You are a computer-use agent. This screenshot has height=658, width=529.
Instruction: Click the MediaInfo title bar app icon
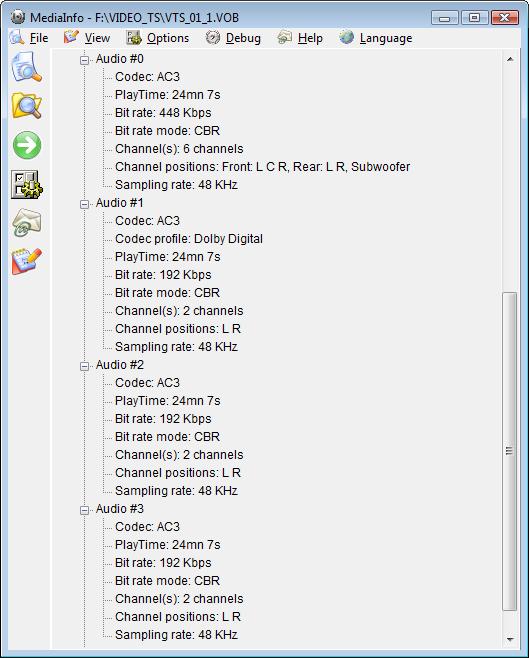pyautogui.click(x=18, y=17)
